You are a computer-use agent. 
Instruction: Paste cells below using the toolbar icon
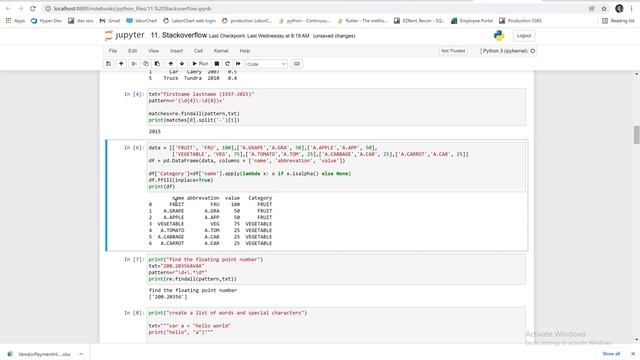point(157,64)
